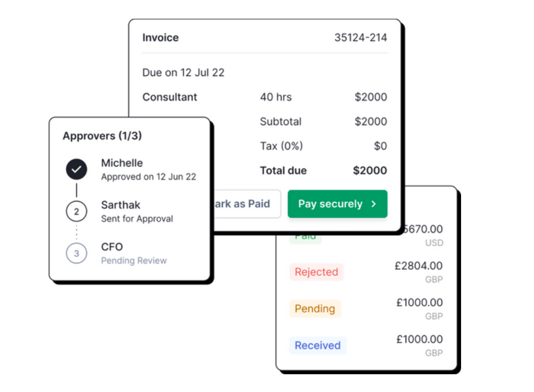Click the £2804.00 rejected amount
The image size is (534, 392).
[x=419, y=266]
